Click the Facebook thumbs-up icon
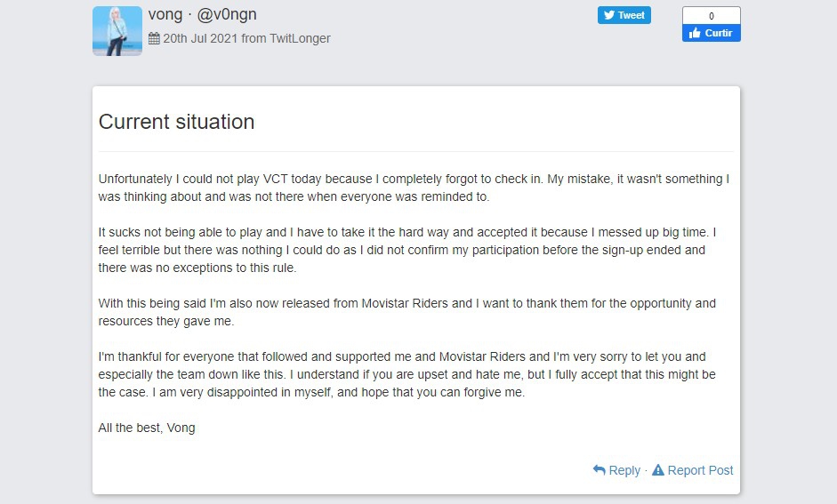This screenshot has width=837, height=504. (693, 33)
